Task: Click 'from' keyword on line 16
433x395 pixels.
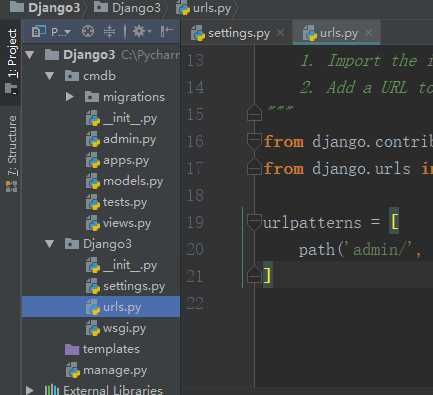Action: (x=283, y=142)
